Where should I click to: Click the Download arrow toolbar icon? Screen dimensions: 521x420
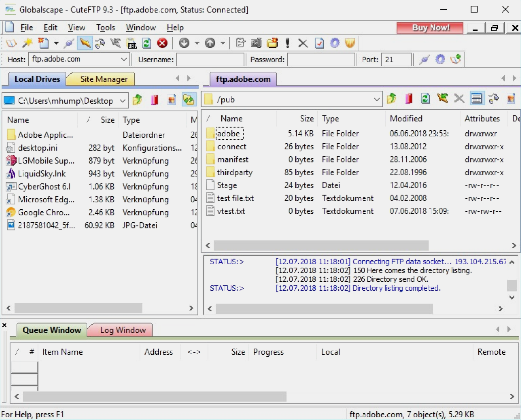(x=184, y=43)
